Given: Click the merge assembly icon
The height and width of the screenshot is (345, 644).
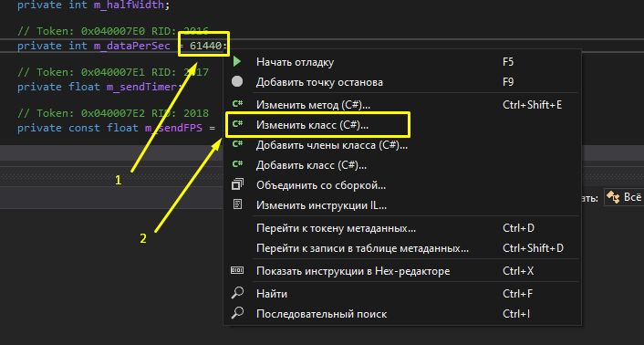Looking at the screenshot, I should click(x=237, y=184).
